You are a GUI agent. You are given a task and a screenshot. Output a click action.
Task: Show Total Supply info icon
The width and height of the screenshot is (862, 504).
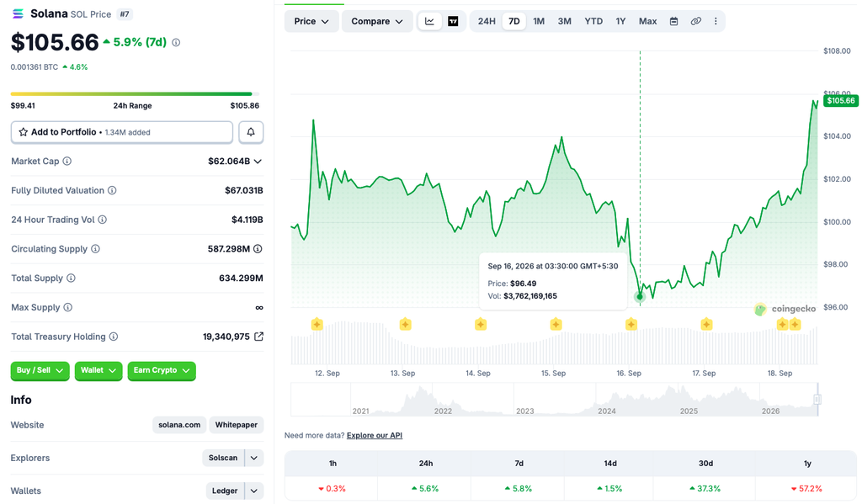(x=71, y=279)
